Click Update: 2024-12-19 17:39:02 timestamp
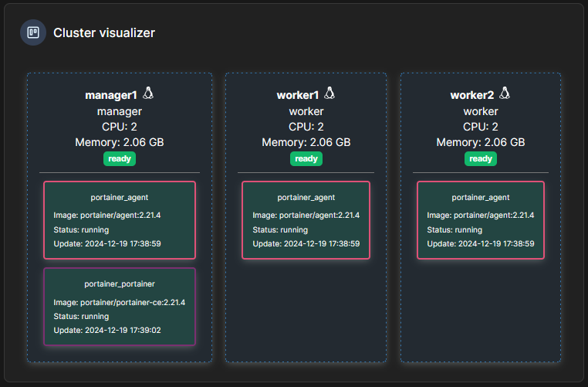588x387 pixels. 107,331
